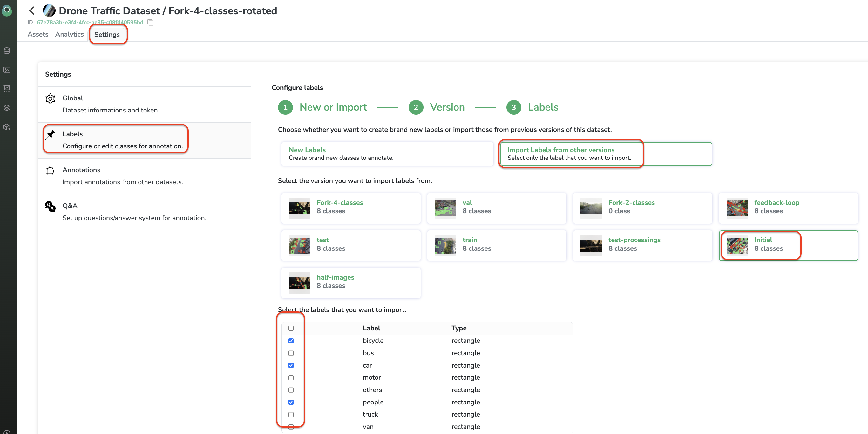Image resolution: width=868 pixels, height=434 pixels.
Task: Click the image sidebar icon
Action: click(7, 70)
